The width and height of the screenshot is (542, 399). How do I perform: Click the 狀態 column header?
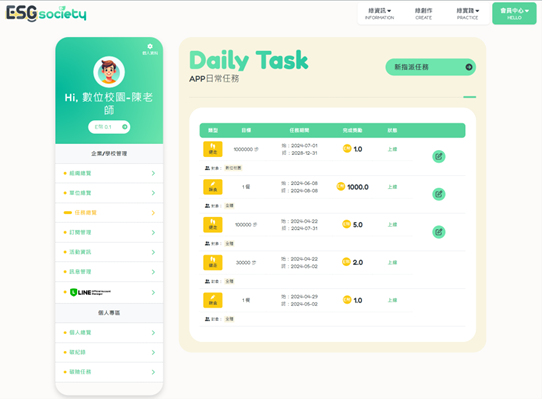(x=392, y=130)
